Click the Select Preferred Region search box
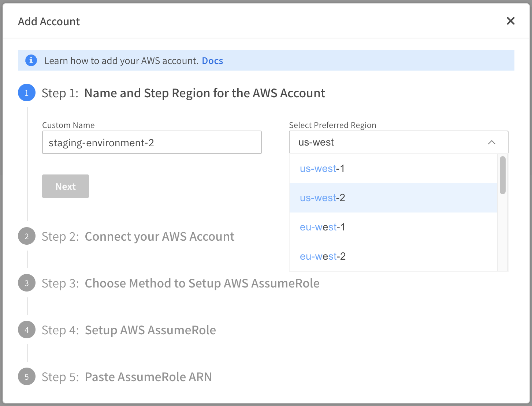Image resolution: width=532 pixels, height=406 pixels. [x=388, y=142]
